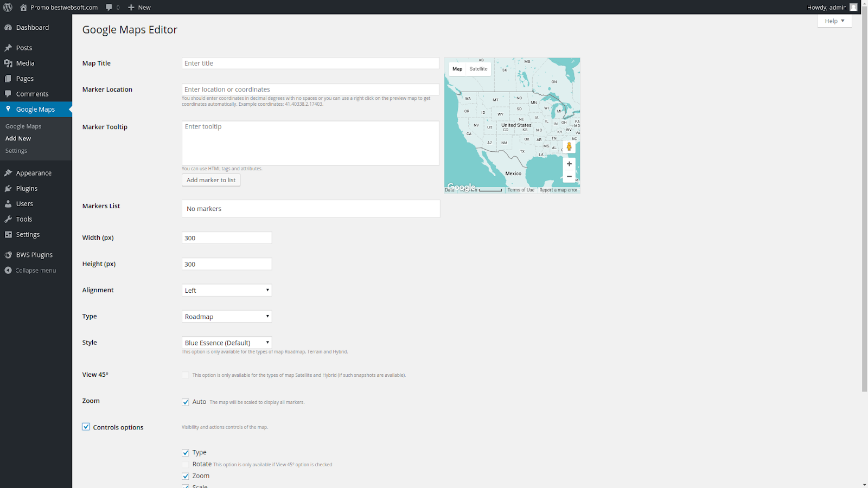Click the Dashboard gauge icon

pyautogui.click(x=8, y=28)
